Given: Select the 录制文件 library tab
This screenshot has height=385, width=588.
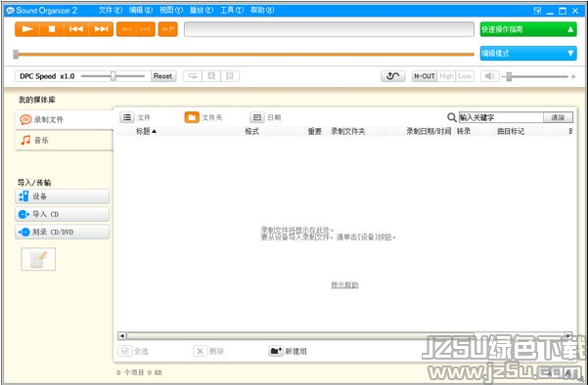Looking at the screenshot, I should [65, 120].
